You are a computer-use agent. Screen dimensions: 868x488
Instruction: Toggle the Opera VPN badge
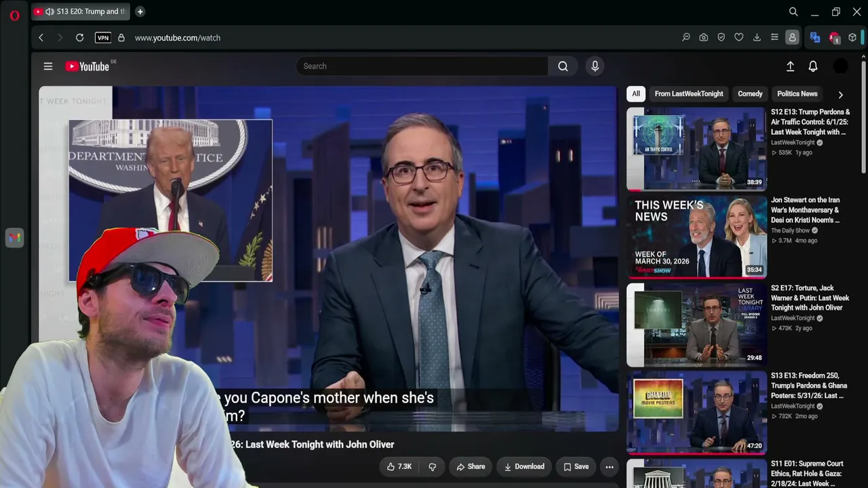point(103,38)
